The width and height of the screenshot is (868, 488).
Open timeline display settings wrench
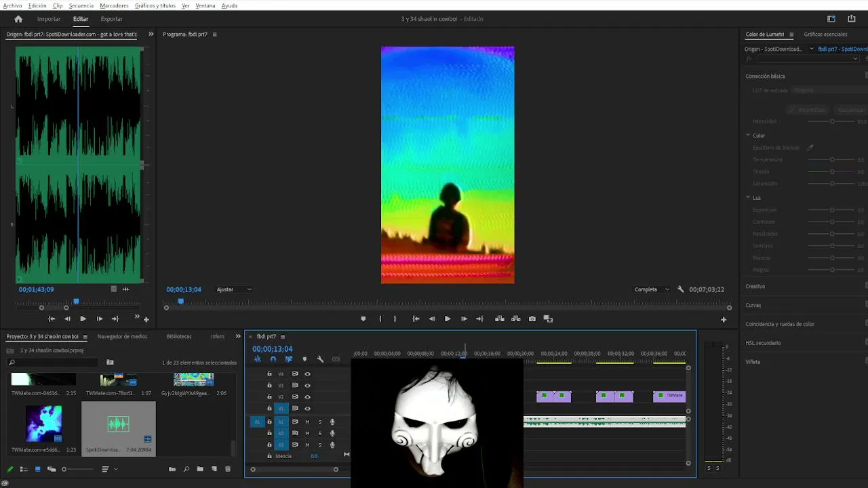(320, 359)
